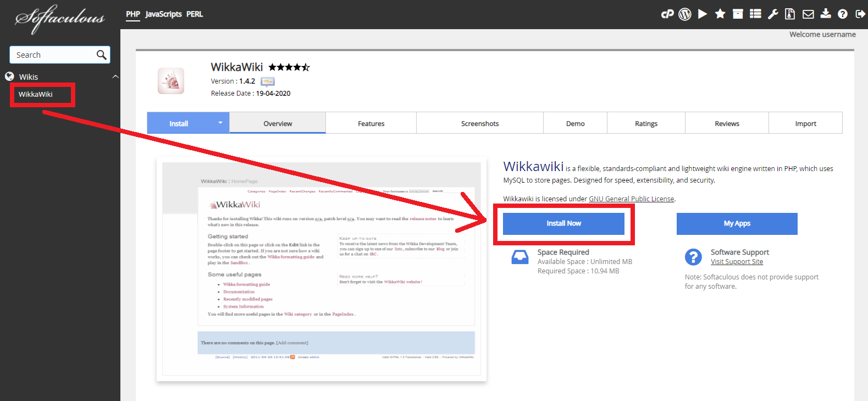Open the Install tab dropdown arrow
868x401 pixels.
click(x=220, y=123)
